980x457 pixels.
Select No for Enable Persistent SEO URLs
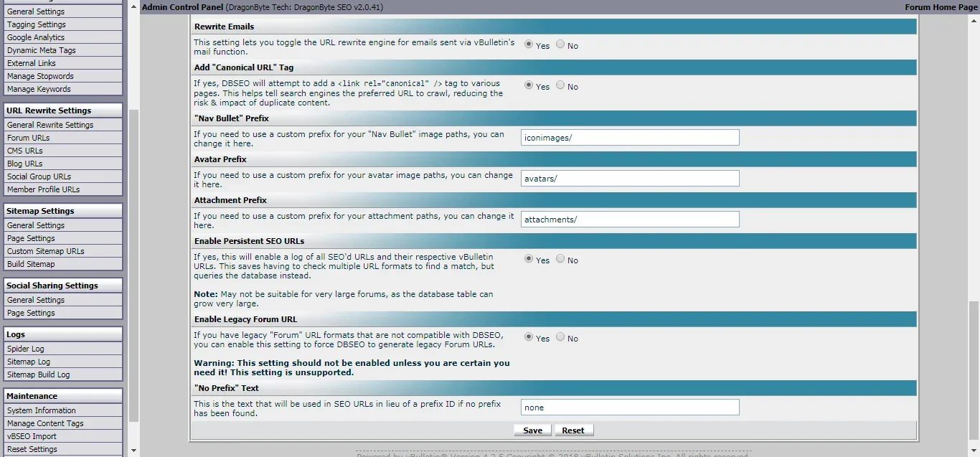(x=560, y=258)
